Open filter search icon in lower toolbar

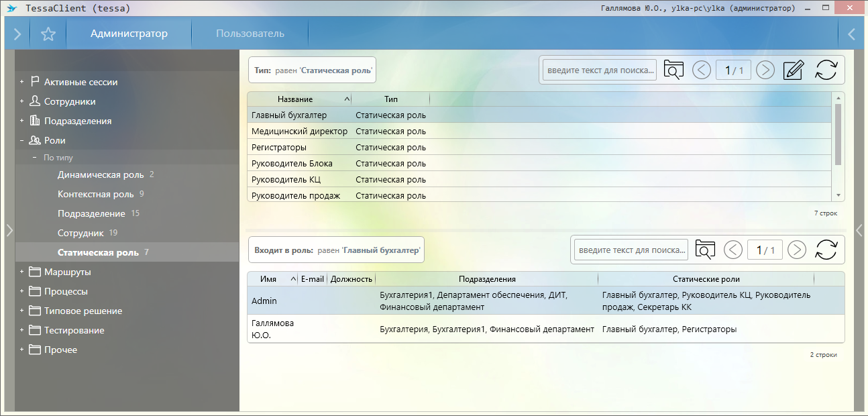[x=705, y=250]
